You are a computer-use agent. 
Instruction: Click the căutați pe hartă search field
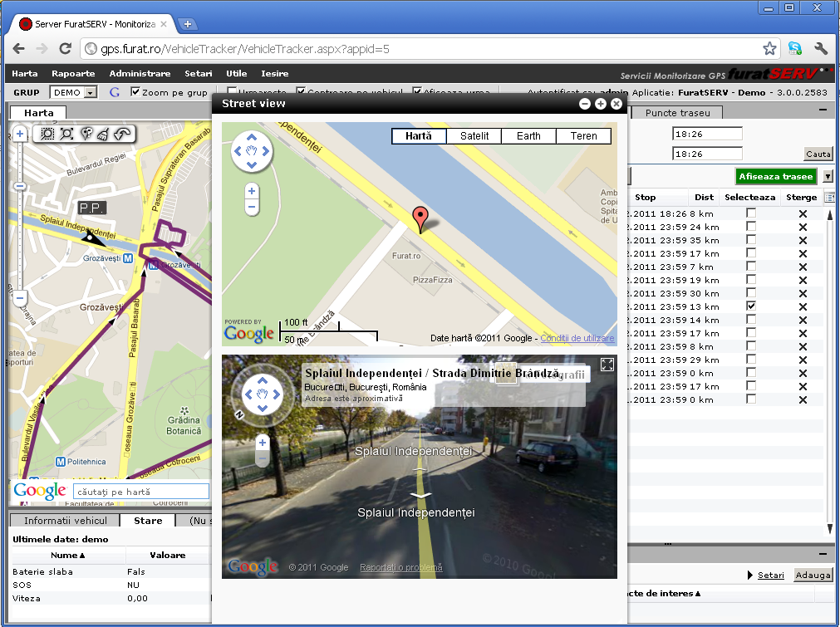point(141,492)
